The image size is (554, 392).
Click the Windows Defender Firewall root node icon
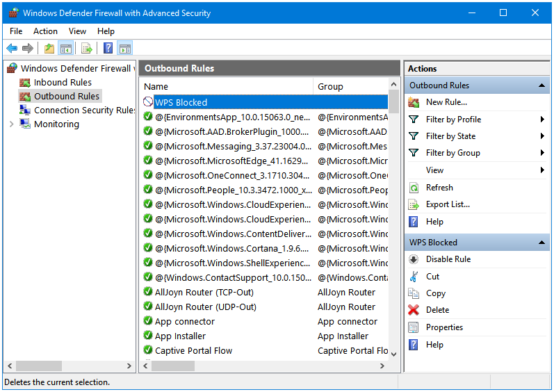(x=12, y=68)
